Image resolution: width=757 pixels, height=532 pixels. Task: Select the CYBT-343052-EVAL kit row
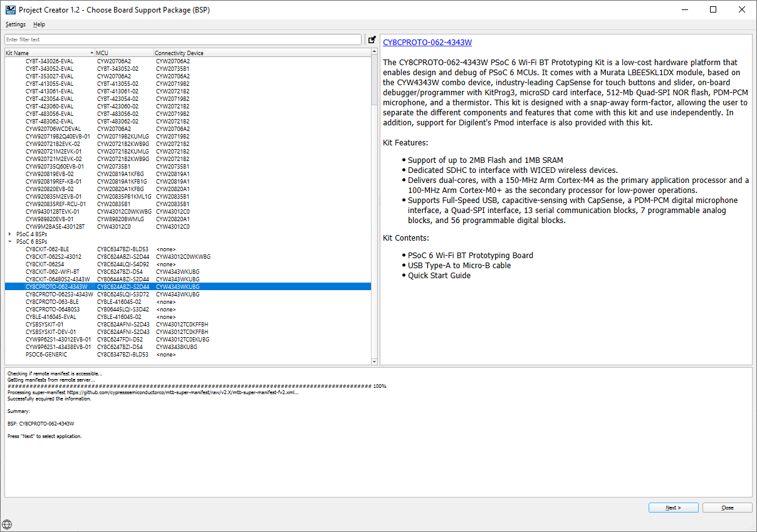188,68
